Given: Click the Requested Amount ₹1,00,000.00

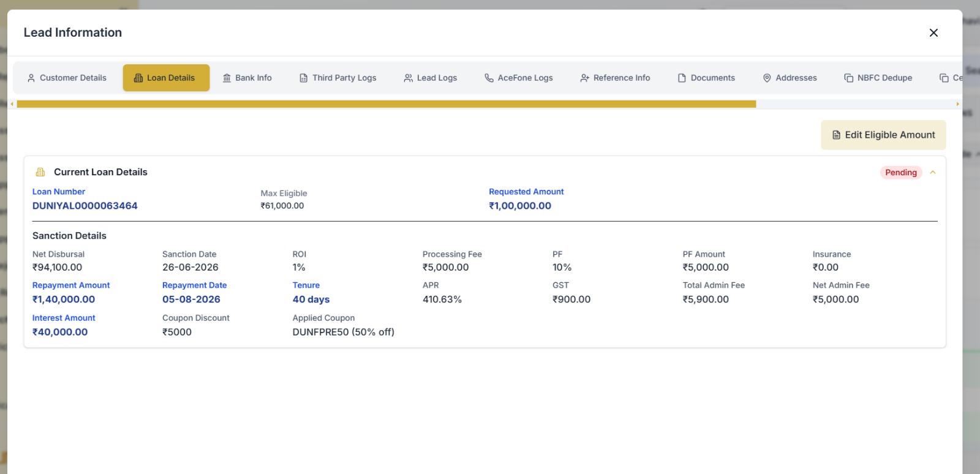Looking at the screenshot, I should [x=520, y=206].
